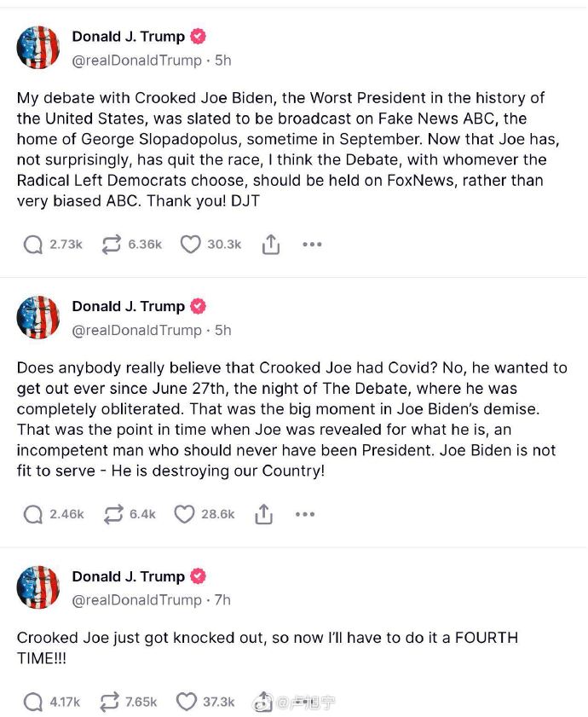Viewport: 588px width, 717px height.
Task: Click the verified badge on the first post
Action: pyautogui.click(x=198, y=36)
